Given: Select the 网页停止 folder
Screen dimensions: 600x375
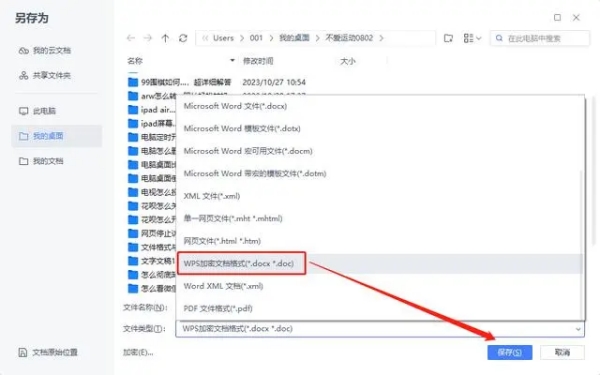Looking at the screenshot, I should (x=152, y=233).
